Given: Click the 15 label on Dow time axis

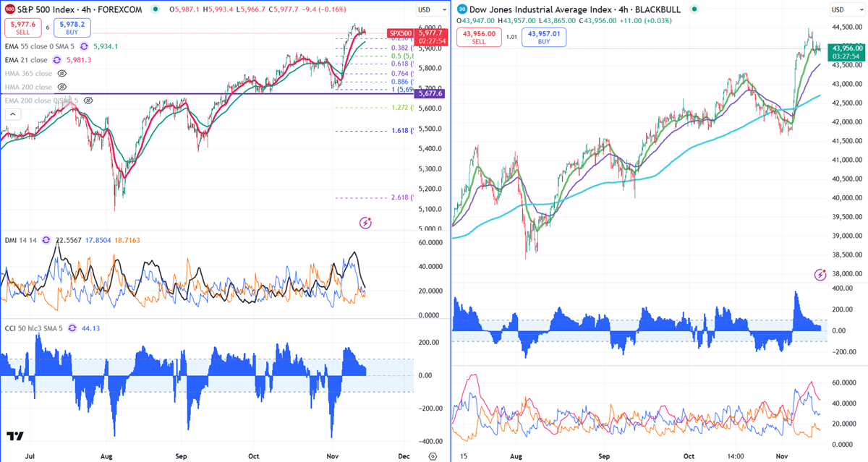Looking at the screenshot, I should click(x=462, y=456).
